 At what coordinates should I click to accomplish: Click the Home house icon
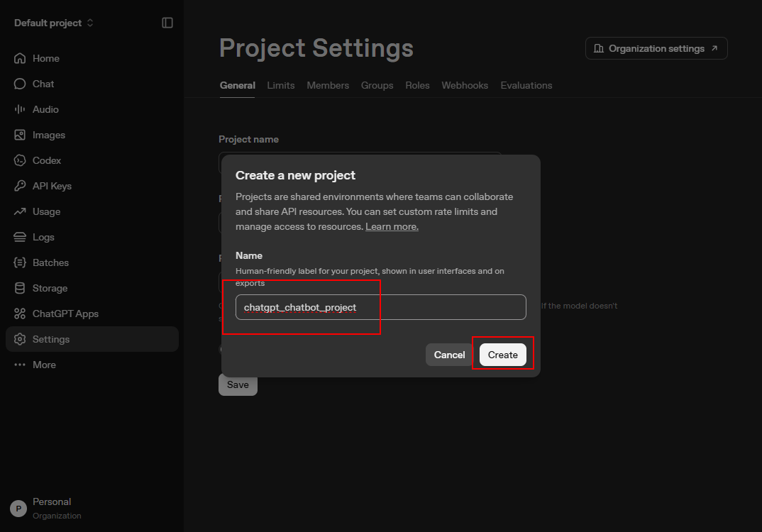tap(20, 58)
